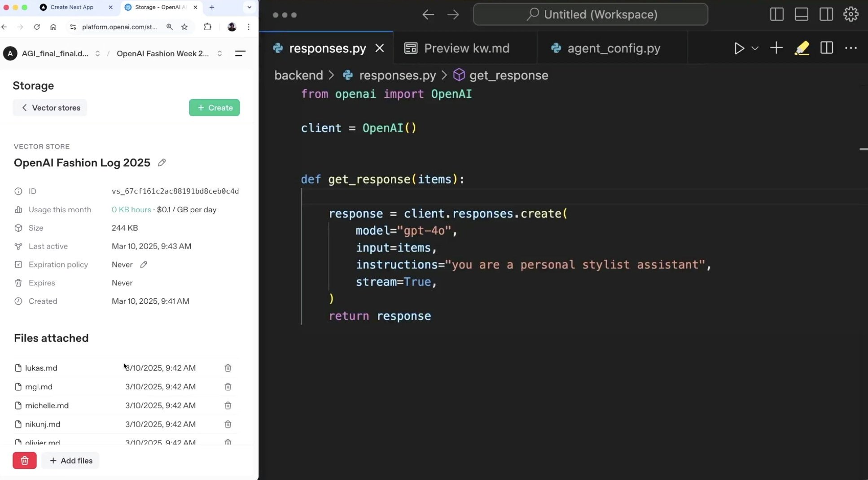This screenshot has width=868, height=480.
Task: Click the green Create button
Action: (214, 108)
